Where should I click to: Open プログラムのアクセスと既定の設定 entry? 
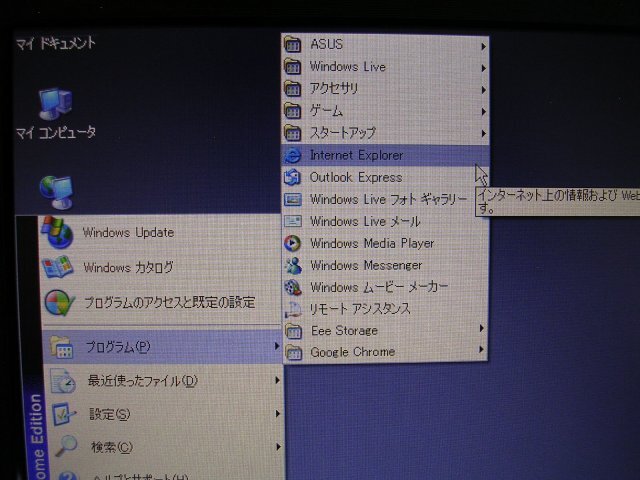pos(161,303)
